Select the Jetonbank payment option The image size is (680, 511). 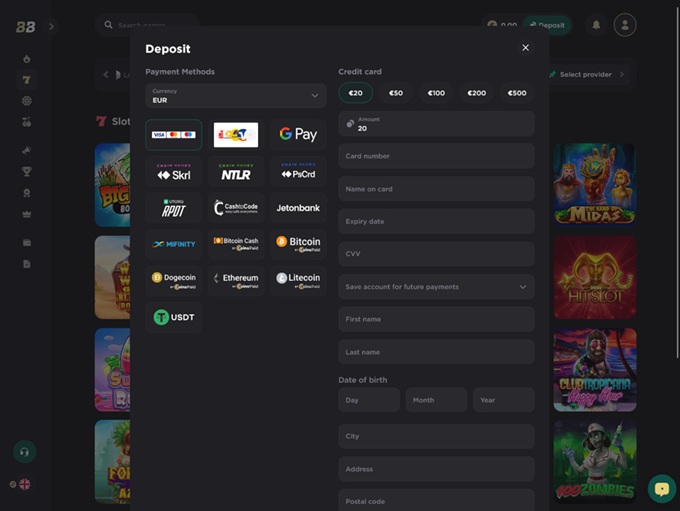(297, 208)
